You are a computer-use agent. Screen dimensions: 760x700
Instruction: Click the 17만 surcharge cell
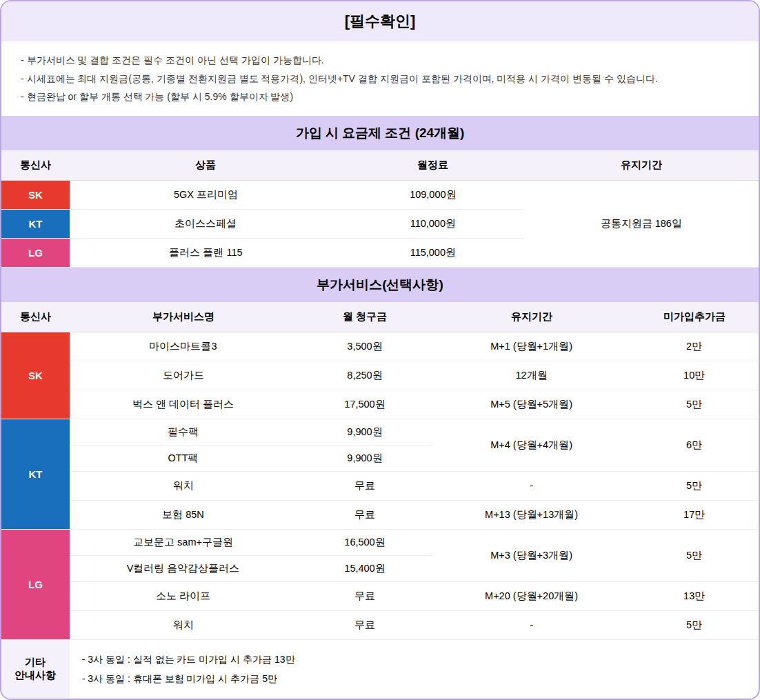[694, 514]
